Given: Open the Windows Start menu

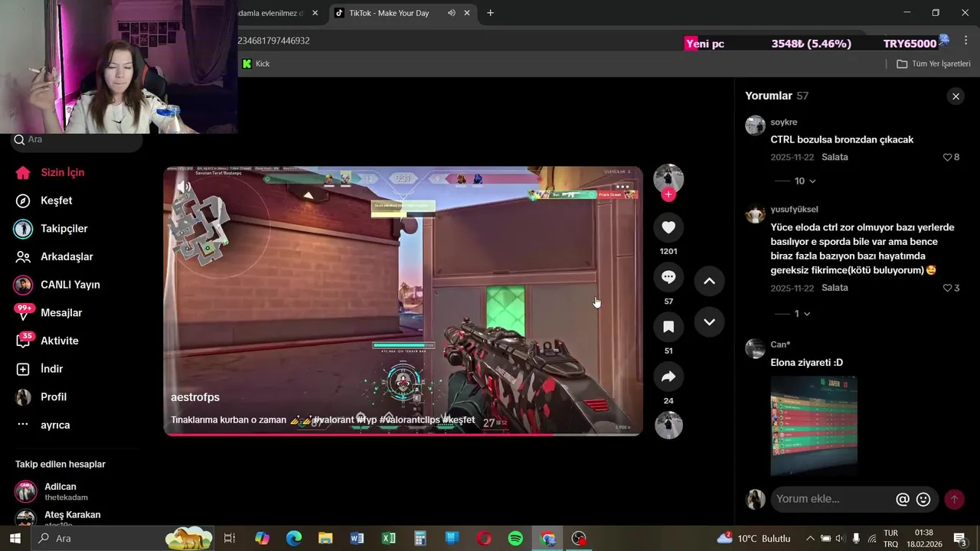Looking at the screenshot, I should point(15,539).
